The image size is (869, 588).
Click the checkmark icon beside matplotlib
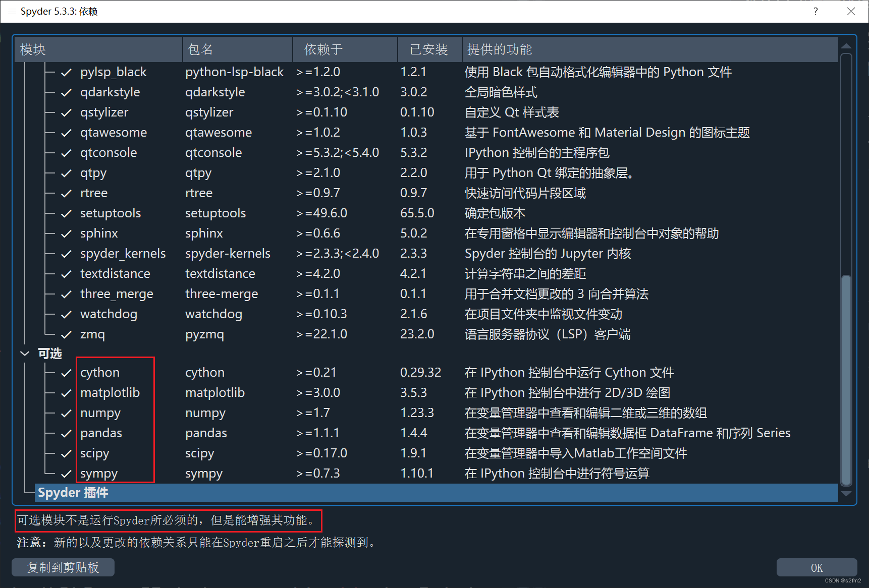[x=66, y=393]
